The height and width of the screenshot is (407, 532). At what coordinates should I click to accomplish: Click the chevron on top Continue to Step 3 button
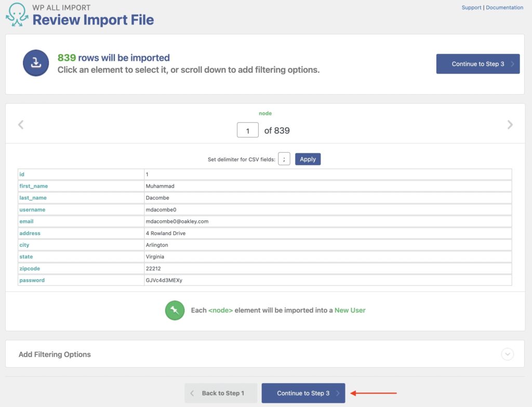click(511, 63)
